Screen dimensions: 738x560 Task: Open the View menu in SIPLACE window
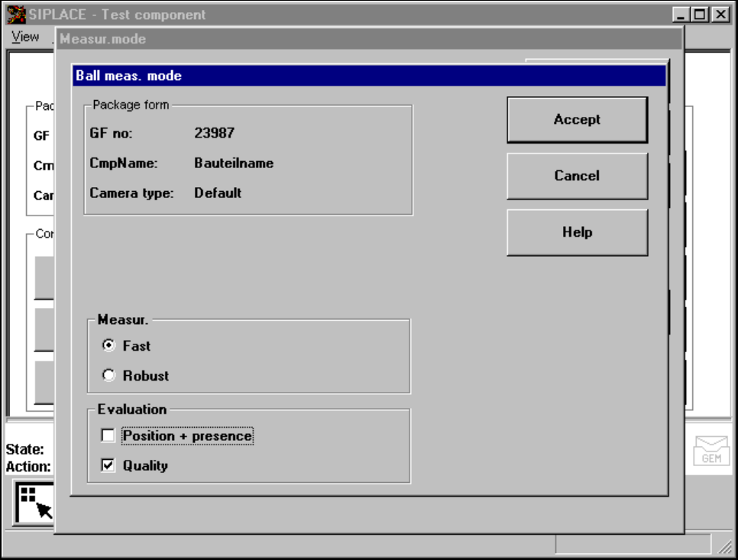coord(25,37)
